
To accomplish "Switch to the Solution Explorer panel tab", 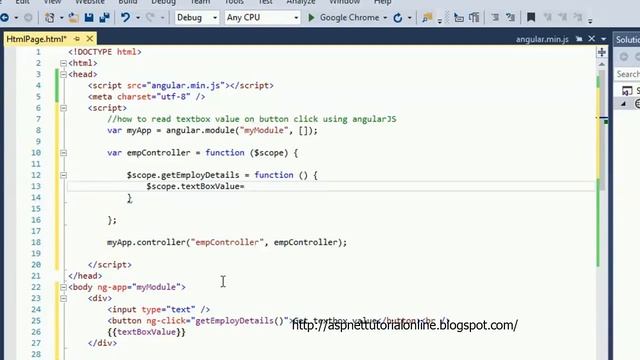I will coord(628,40).
